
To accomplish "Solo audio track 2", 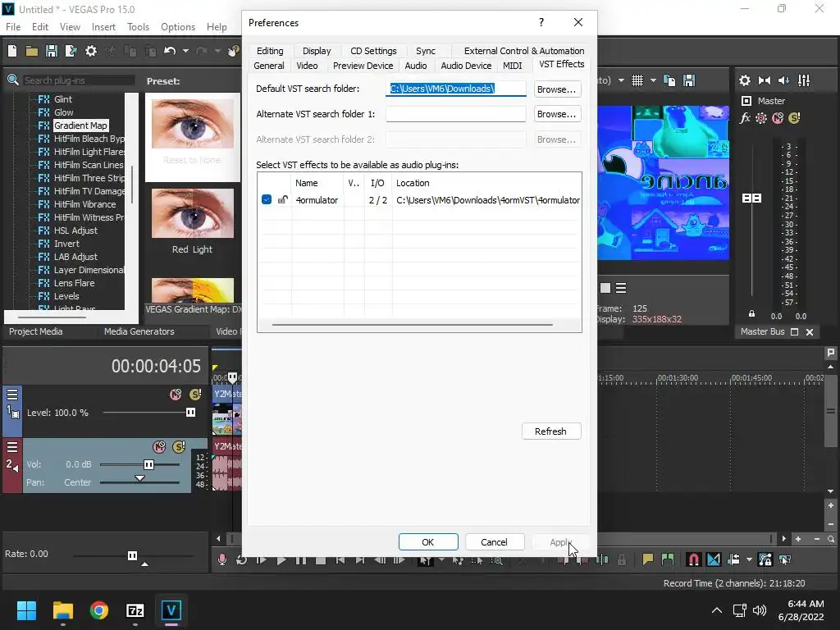I will (179, 447).
